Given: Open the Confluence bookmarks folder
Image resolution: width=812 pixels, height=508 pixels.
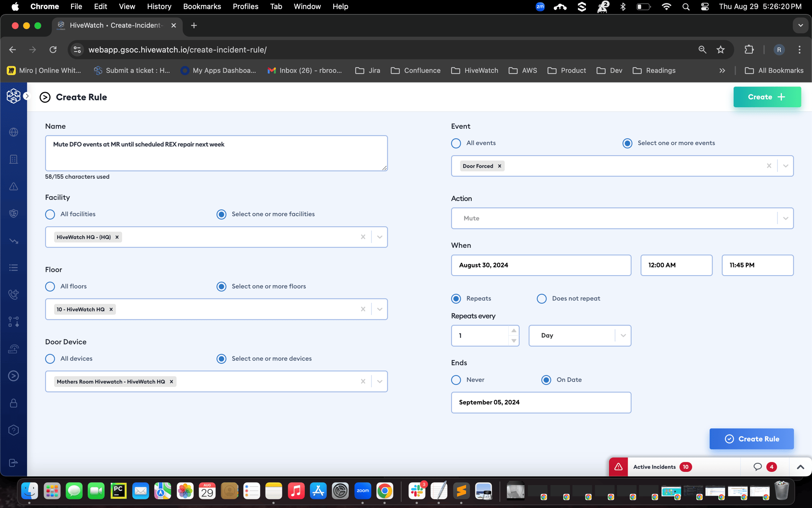Looking at the screenshot, I should pos(415,70).
